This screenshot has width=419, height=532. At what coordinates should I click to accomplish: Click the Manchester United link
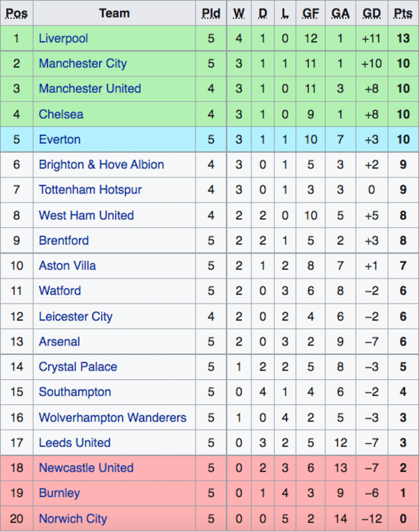[x=90, y=89]
